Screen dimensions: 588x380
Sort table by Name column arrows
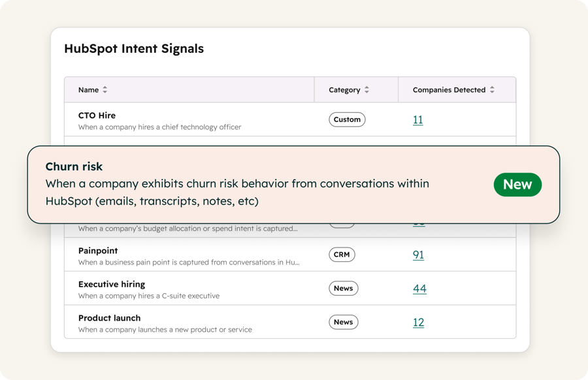pos(105,89)
